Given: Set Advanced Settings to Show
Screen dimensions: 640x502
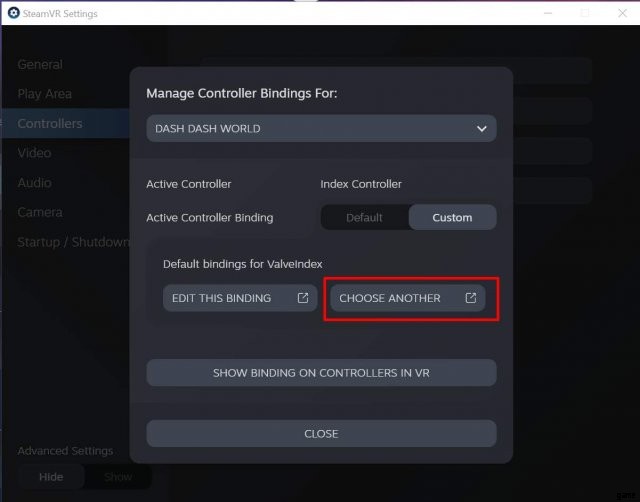Looking at the screenshot, I should 118,477.
